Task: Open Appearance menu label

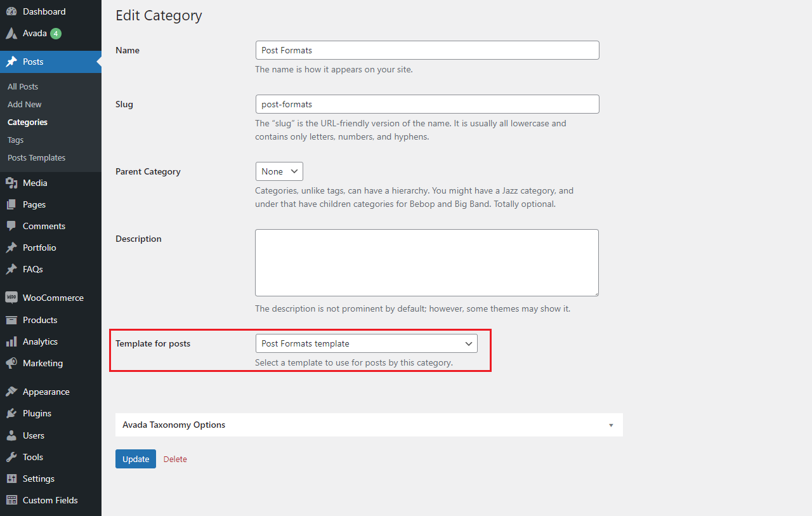Action: click(46, 392)
